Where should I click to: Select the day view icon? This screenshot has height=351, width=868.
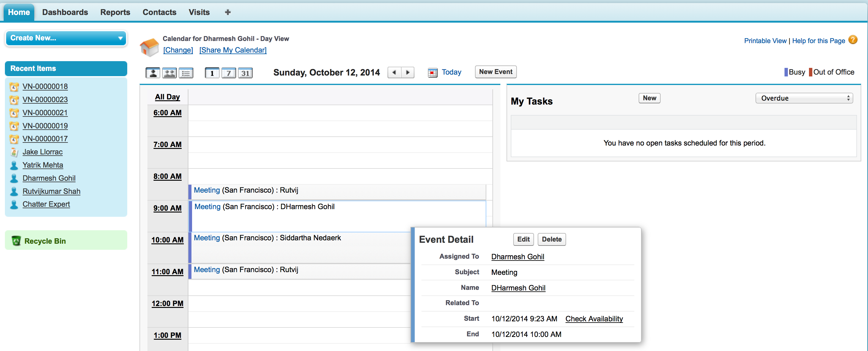(212, 73)
